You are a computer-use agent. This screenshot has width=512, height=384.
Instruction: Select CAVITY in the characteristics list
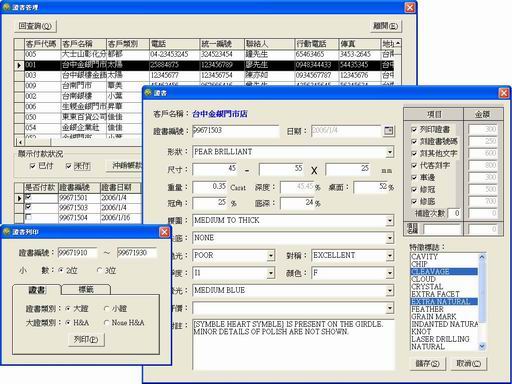[x=444, y=257]
